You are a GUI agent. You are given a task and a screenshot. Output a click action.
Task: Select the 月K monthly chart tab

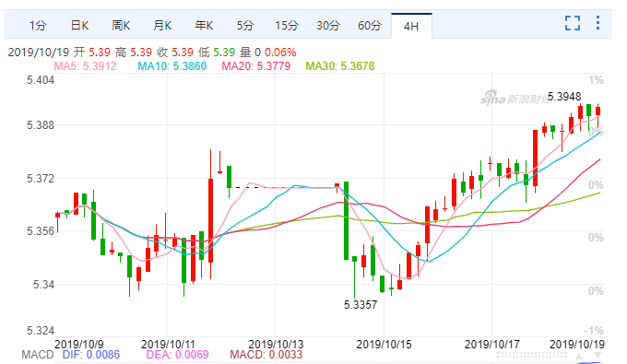162,26
